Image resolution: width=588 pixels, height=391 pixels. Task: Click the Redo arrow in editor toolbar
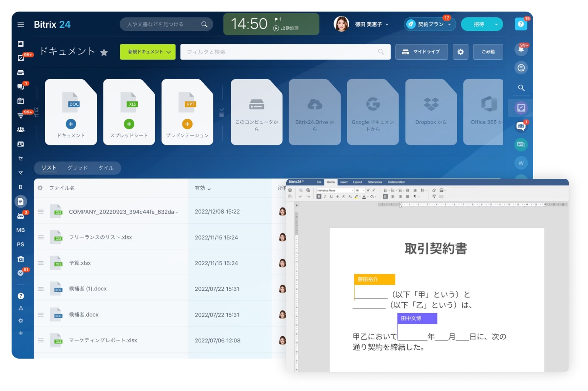click(308, 197)
